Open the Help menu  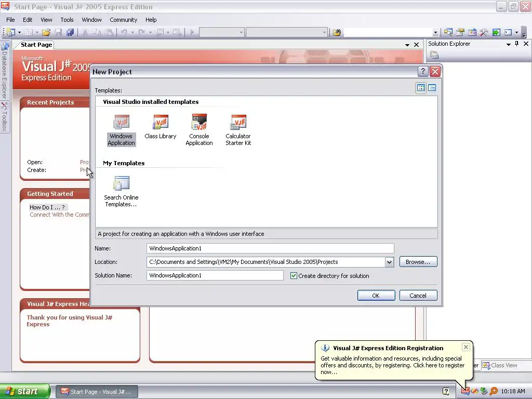coord(151,20)
